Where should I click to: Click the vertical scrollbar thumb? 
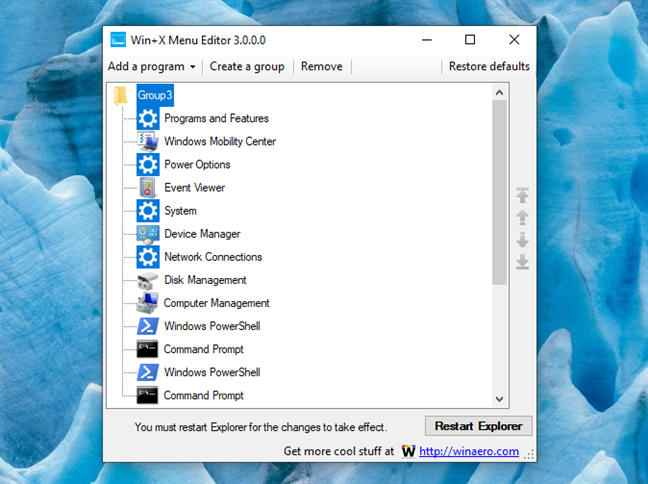pyautogui.click(x=499, y=193)
